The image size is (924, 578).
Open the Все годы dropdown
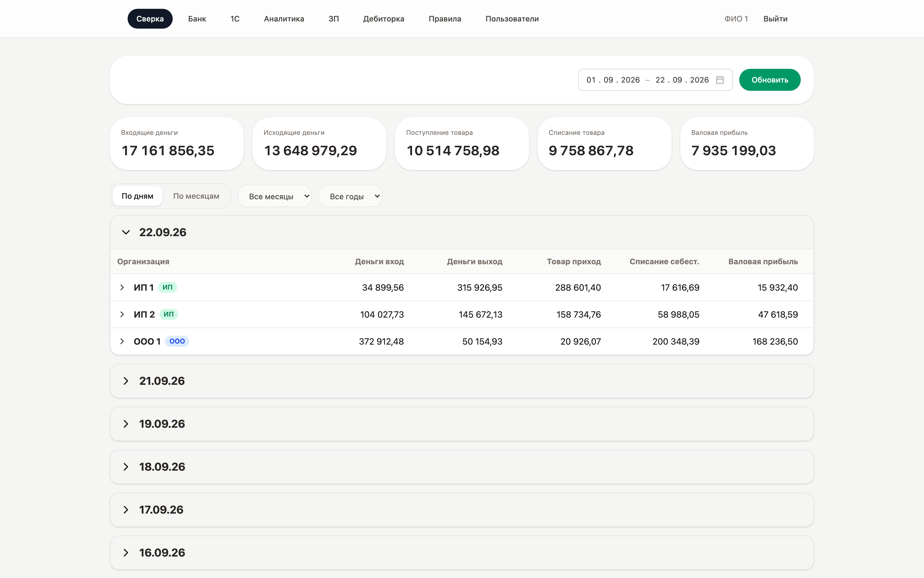(x=350, y=196)
